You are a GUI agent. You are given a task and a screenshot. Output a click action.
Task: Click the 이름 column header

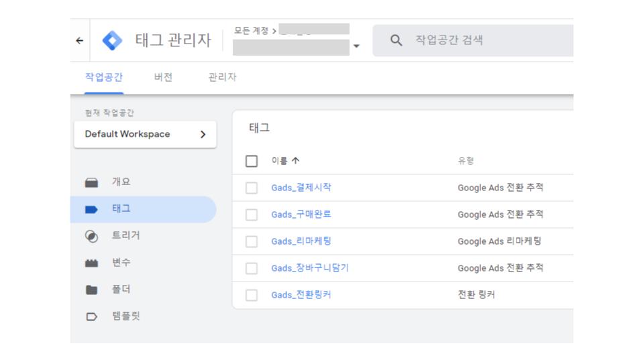pyautogui.click(x=279, y=160)
